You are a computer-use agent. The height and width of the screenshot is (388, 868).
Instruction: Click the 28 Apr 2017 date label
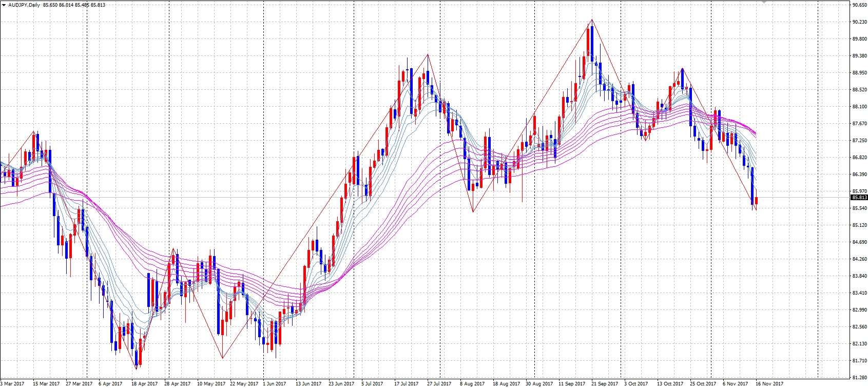[178, 384]
